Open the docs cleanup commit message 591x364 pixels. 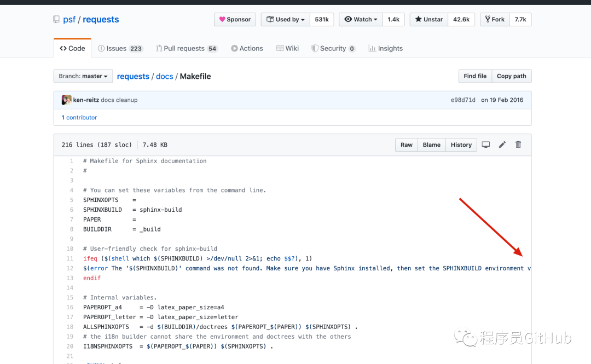pos(119,100)
